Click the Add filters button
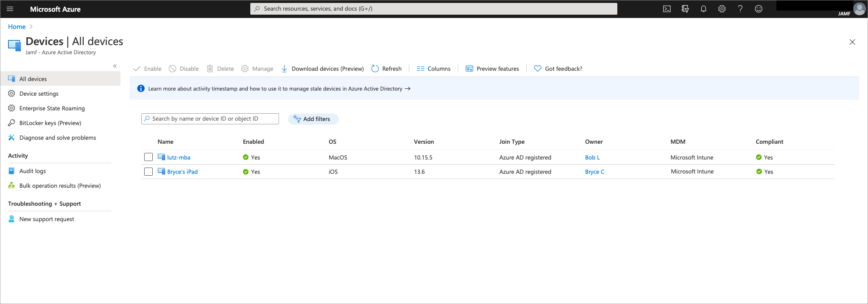 (x=313, y=119)
